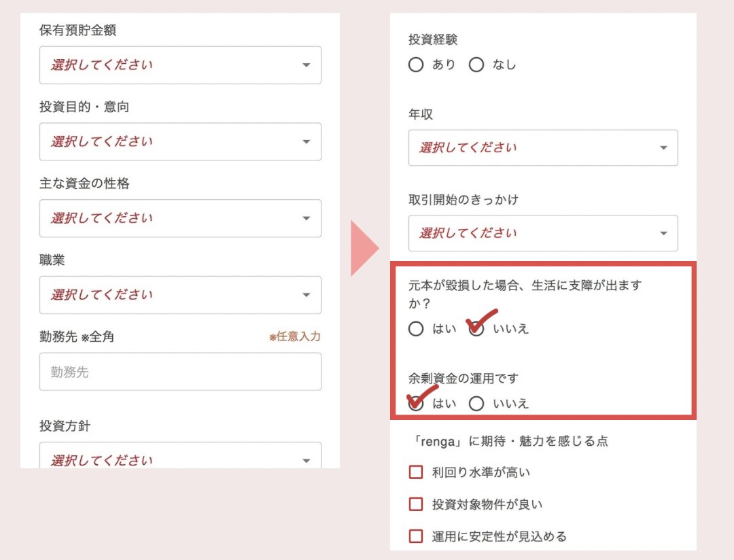This screenshot has width=734, height=560.
Task: Open the 主な資金の性格 select box
Action: pos(179,218)
